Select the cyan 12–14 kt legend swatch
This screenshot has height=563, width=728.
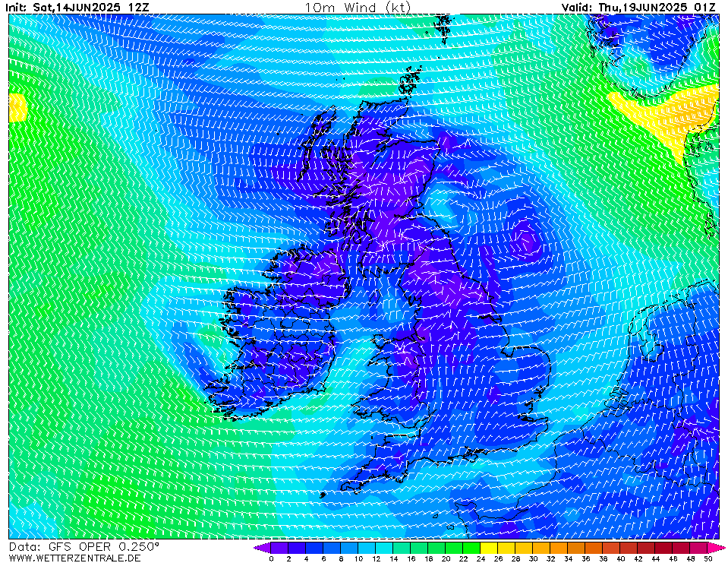tap(384, 548)
